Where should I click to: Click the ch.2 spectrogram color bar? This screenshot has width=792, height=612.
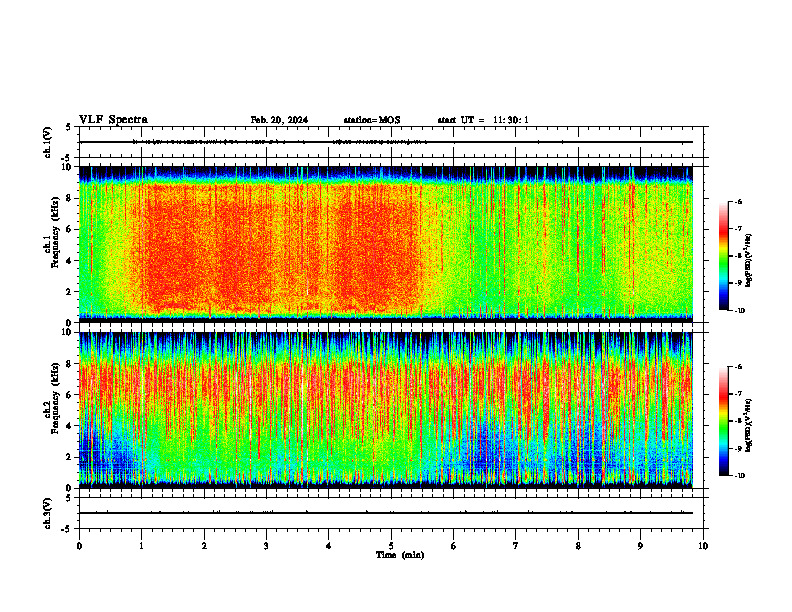[x=724, y=421]
